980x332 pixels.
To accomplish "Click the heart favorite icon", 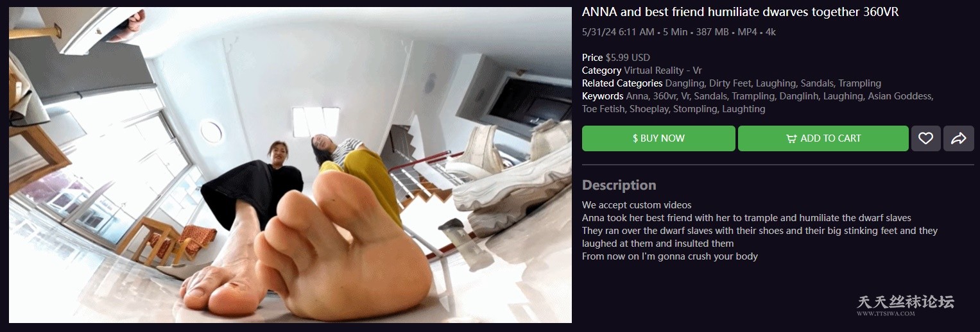I will click(x=925, y=138).
